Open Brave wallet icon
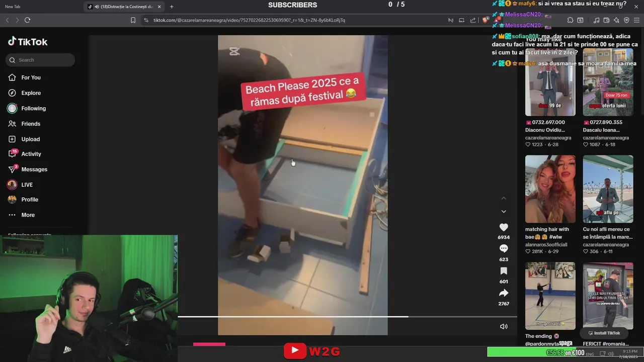 (606, 20)
